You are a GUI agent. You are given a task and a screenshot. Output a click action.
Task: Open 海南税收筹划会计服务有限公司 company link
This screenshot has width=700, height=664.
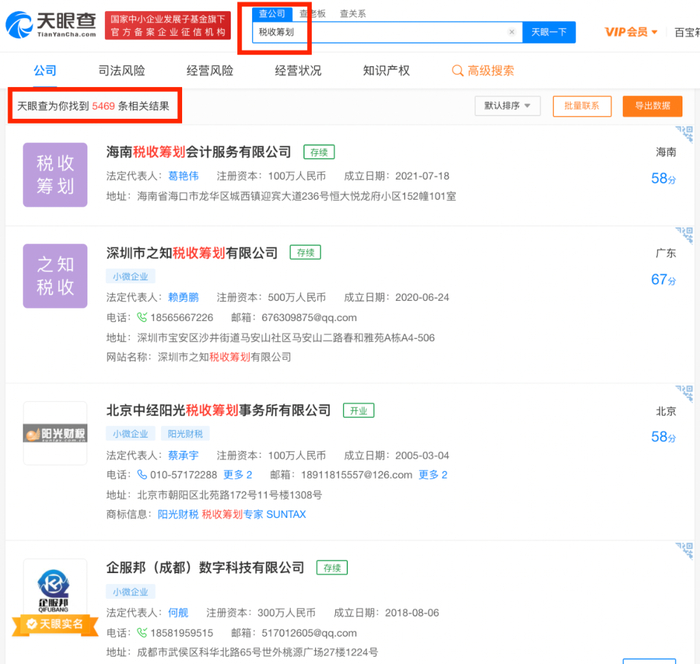tap(199, 152)
